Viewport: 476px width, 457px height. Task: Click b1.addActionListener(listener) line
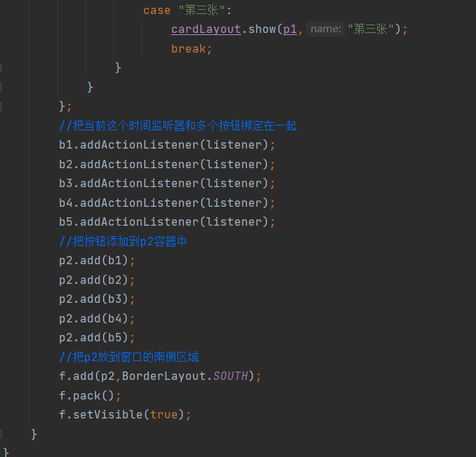[167, 145]
